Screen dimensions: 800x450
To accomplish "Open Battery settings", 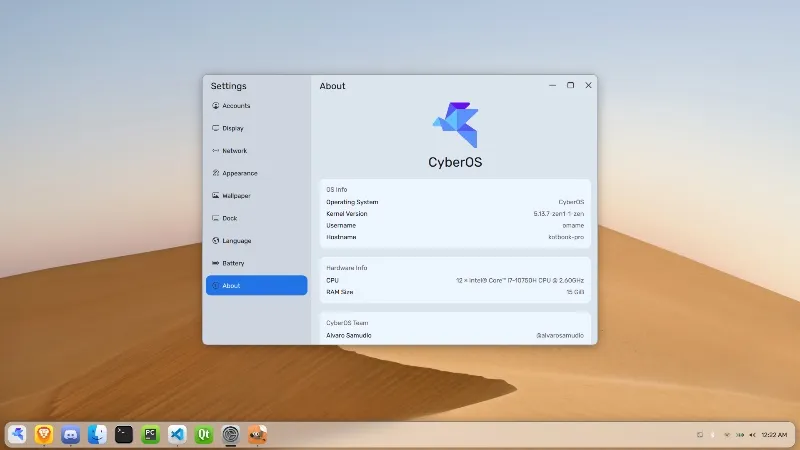I will point(233,263).
